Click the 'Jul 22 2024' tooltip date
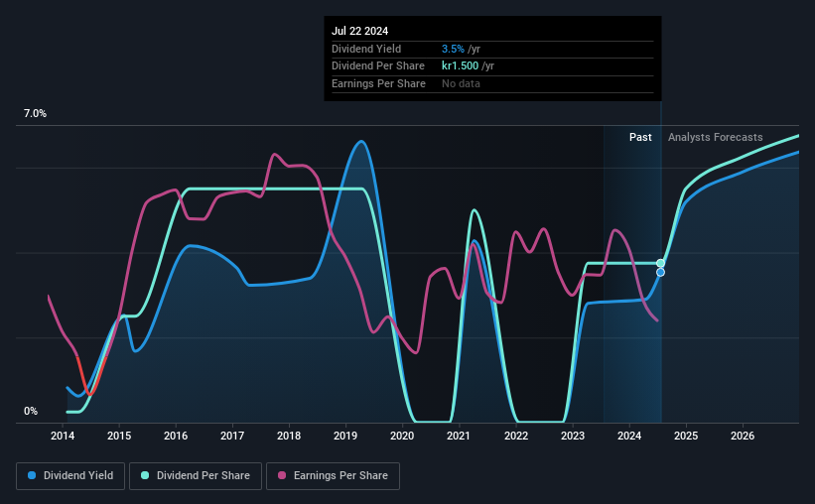The image size is (815, 504). tap(359, 31)
